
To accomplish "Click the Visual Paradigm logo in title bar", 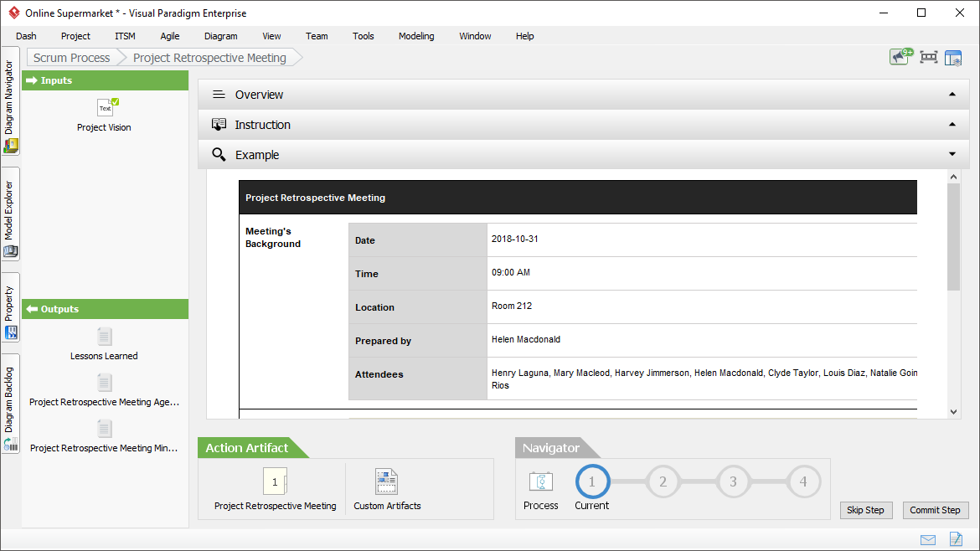I will (x=13, y=13).
